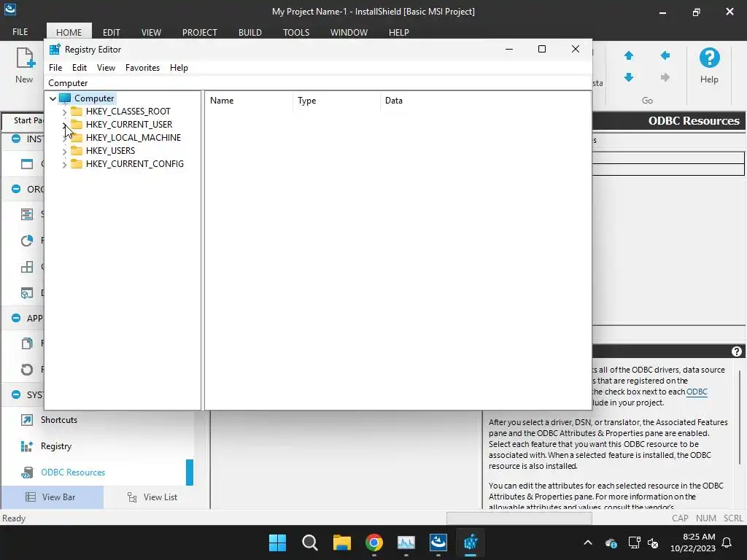Follow the ODBC hyperlink in help text
The height and width of the screenshot is (560, 747).
[697, 392]
